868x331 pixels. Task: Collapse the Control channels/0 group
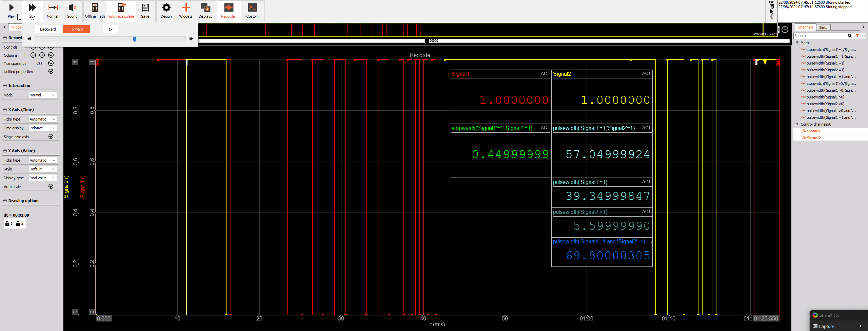[x=797, y=124]
